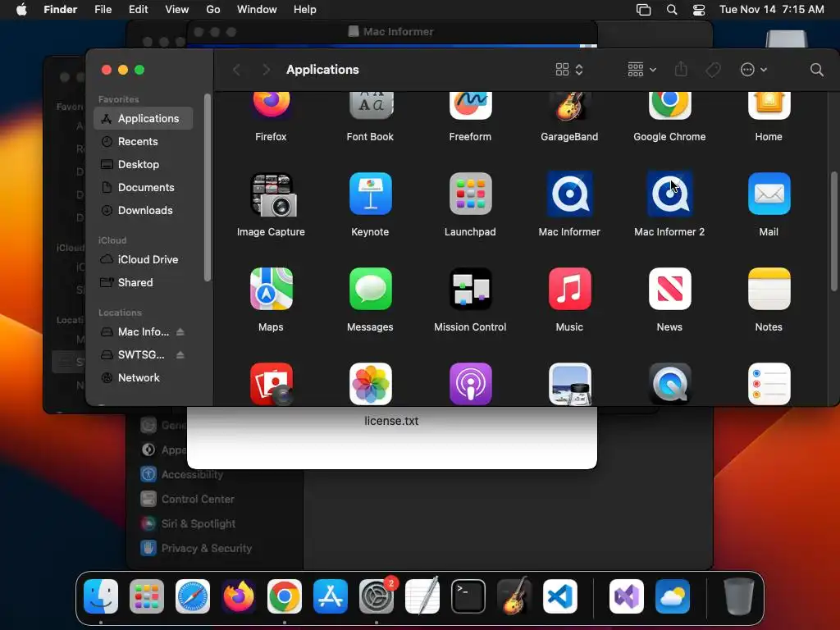Select the Maps app icon
Image resolution: width=840 pixels, height=630 pixels.
tap(271, 289)
